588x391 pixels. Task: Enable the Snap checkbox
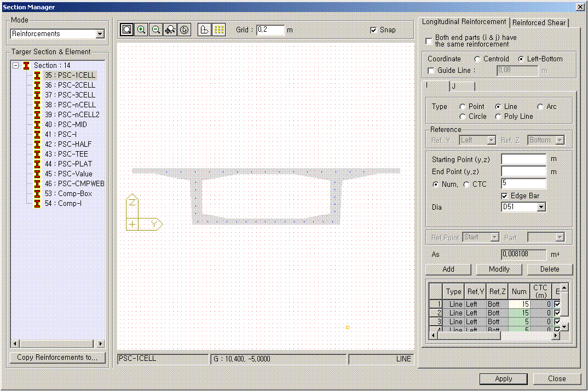pyautogui.click(x=374, y=30)
